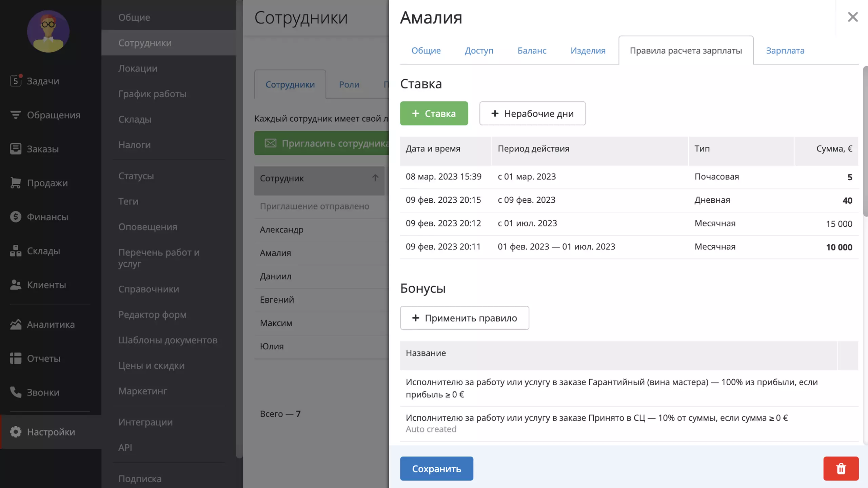The image size is (868, 488).
Task: Select employee Даниил in the list
Action: (x=321, y=277)
